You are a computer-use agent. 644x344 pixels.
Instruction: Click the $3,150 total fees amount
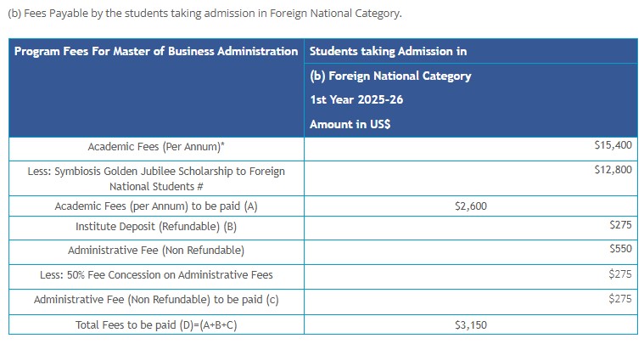471,324
